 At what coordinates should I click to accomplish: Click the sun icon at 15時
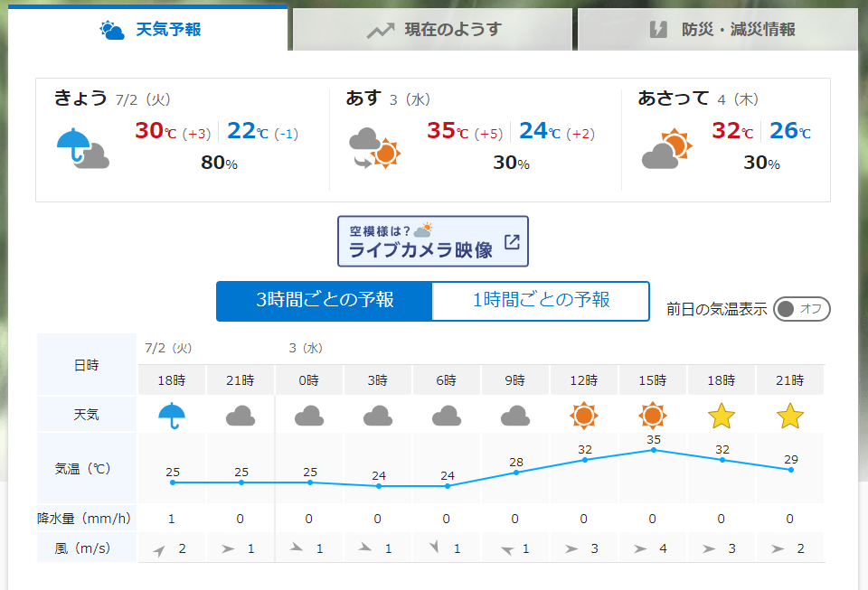click(653, 416)
